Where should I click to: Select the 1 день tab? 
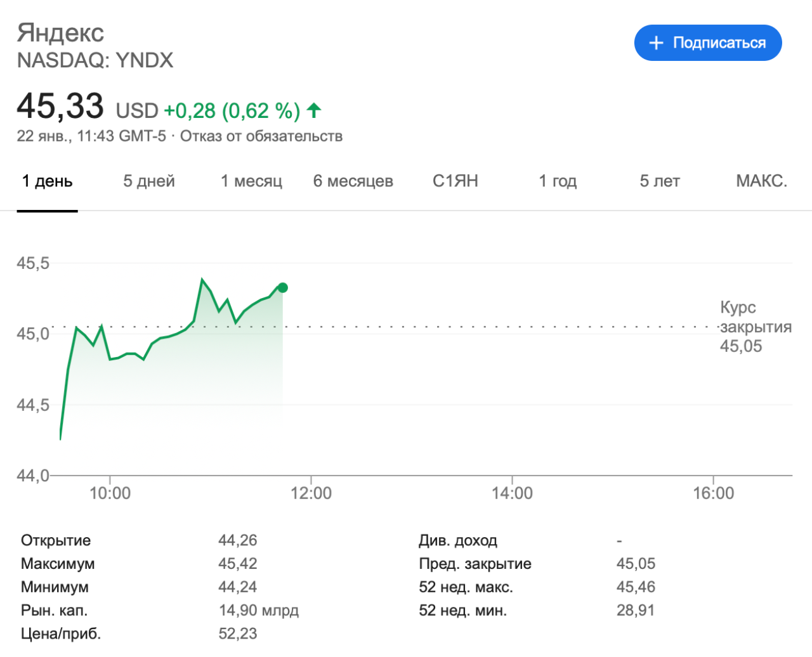click(48, 181)
